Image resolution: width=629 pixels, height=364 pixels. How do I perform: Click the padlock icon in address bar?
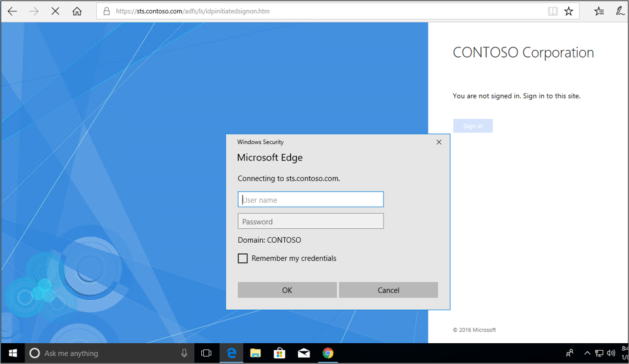coord(107,11)
